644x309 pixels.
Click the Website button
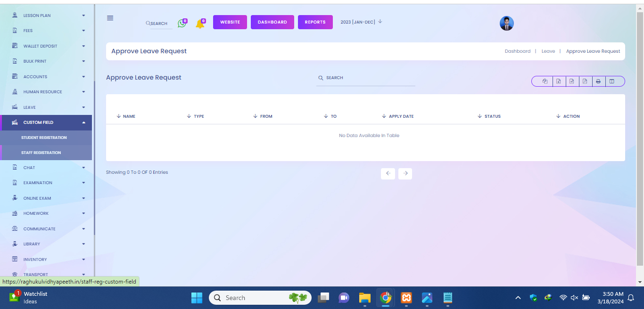230,22
